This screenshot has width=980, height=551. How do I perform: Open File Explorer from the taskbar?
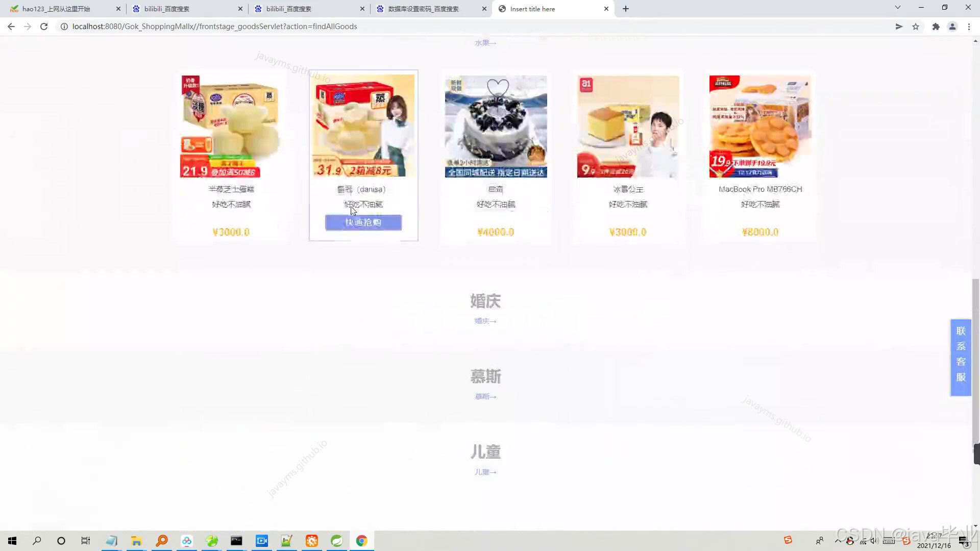(x=136, y=541)
